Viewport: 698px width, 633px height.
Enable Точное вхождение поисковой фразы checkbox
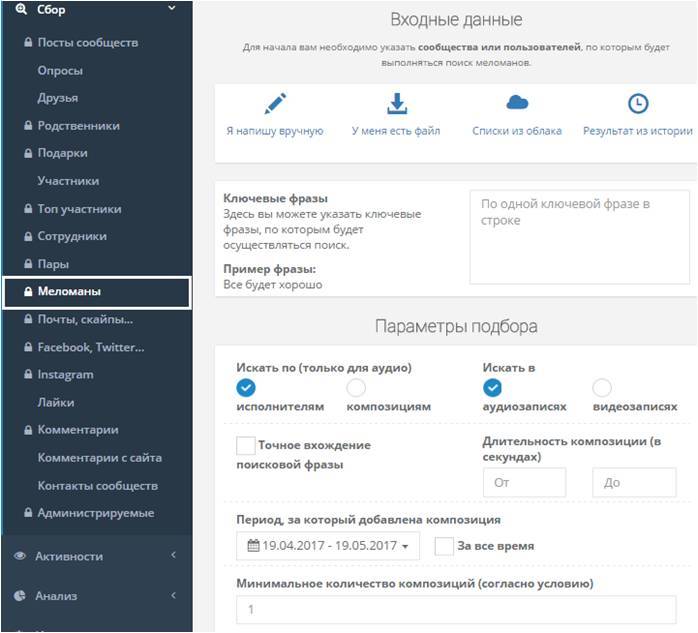pos(245,445)
